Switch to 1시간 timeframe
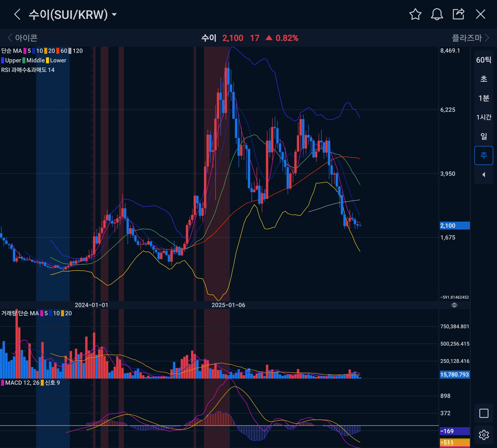 click(x=484, y=117)
